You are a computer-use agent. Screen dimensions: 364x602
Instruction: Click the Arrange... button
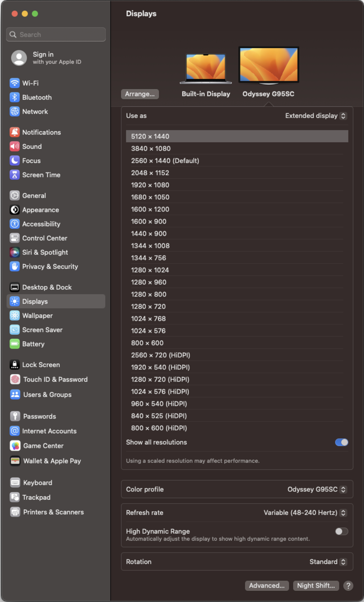pos(140,94)
